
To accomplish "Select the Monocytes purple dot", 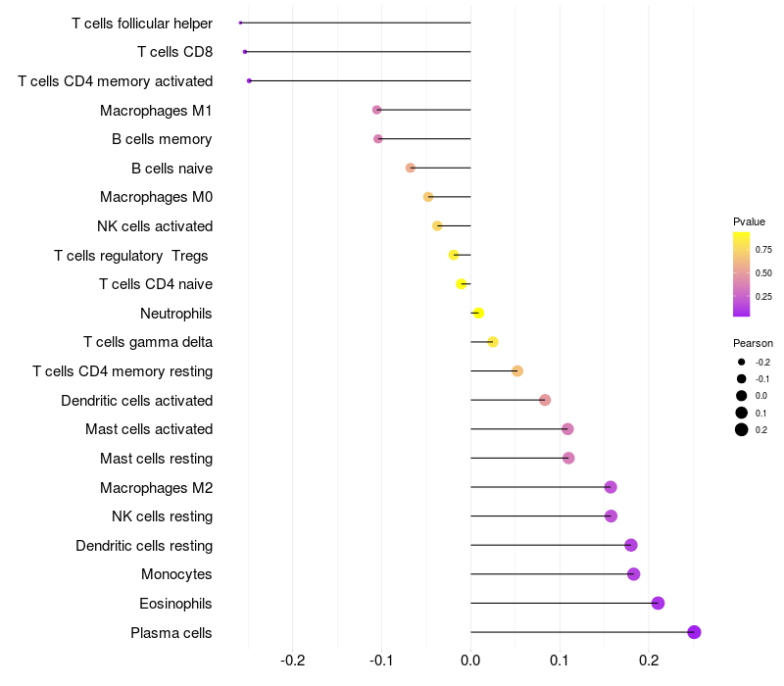I will coord(633,574).
